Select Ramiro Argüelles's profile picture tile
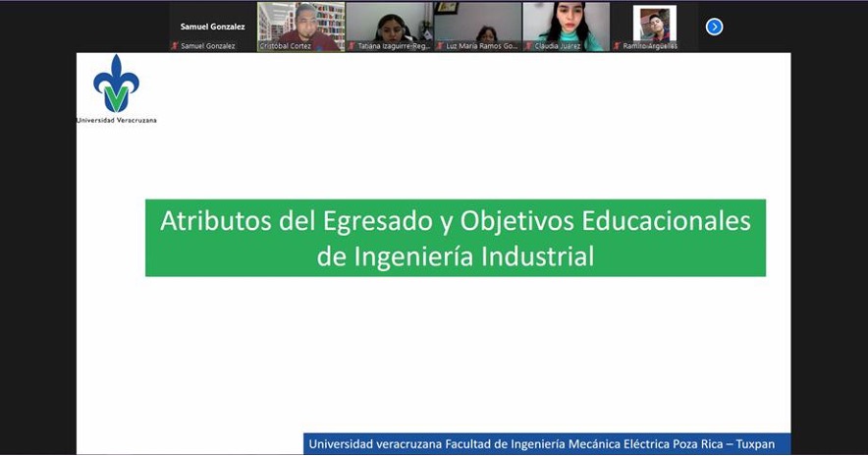Image resolution: width=868 pixels, height=456 pixels. (x=654, y=22)
